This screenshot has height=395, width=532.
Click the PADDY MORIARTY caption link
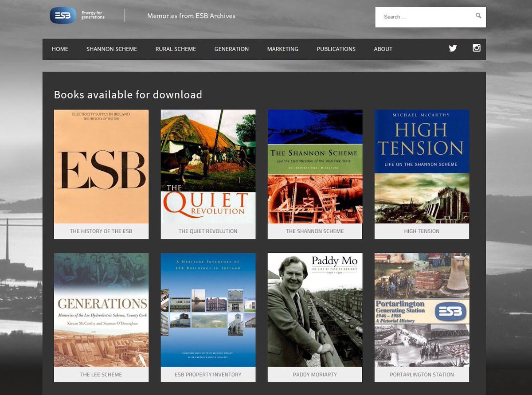point(315,375)
